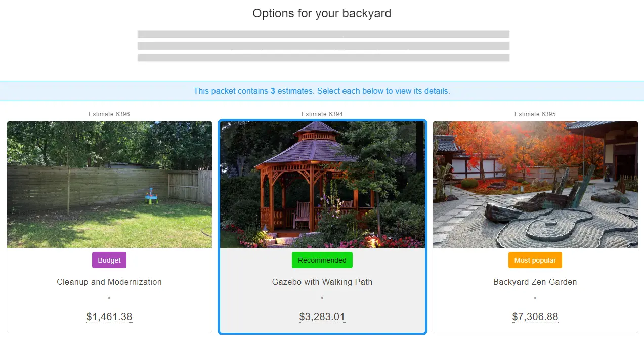
Task: Select the zen garden photo thumbnail
Action: tap(535, 184)
